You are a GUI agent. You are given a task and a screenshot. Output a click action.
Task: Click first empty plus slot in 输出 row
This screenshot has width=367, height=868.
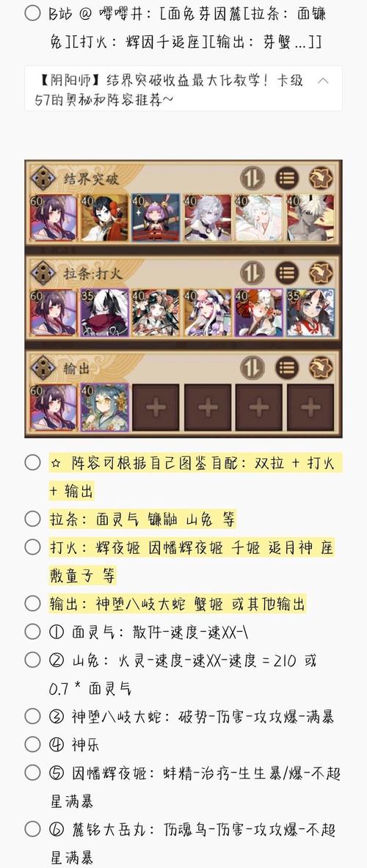[156, 408]
